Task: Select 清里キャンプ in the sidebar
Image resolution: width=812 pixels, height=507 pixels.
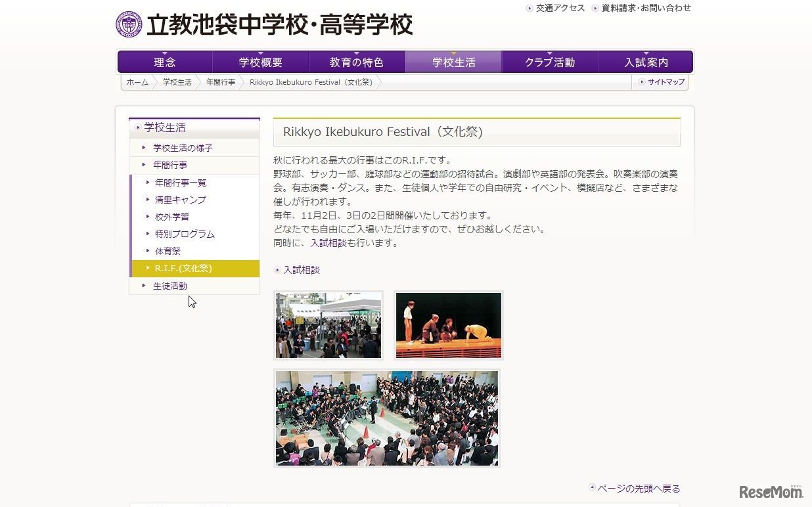Action: click(181, 200)
